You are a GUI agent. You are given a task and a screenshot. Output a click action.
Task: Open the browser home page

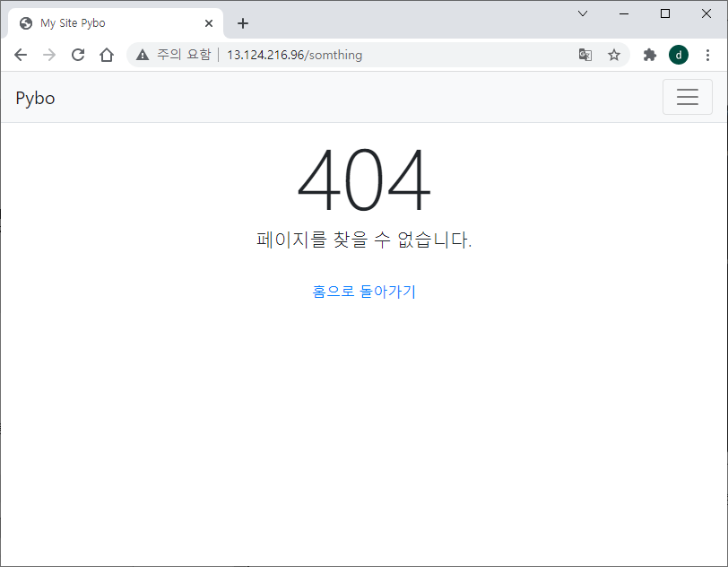(107, 55)
